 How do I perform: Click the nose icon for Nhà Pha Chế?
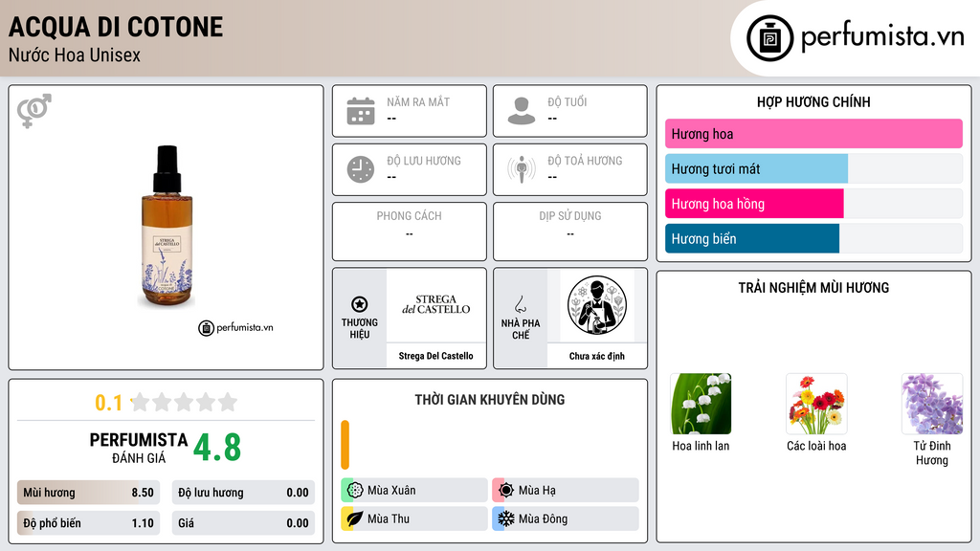tap(520, 304)
